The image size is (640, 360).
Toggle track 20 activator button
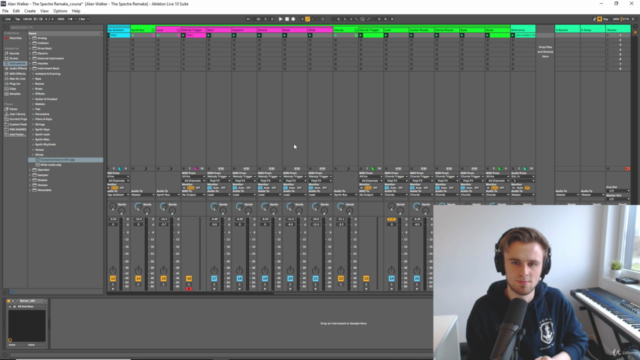290,278
